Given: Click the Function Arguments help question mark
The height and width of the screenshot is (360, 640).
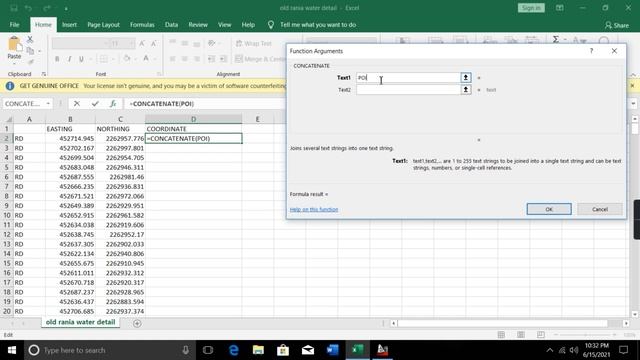Looking at the screenshot, I should point(591,51).
